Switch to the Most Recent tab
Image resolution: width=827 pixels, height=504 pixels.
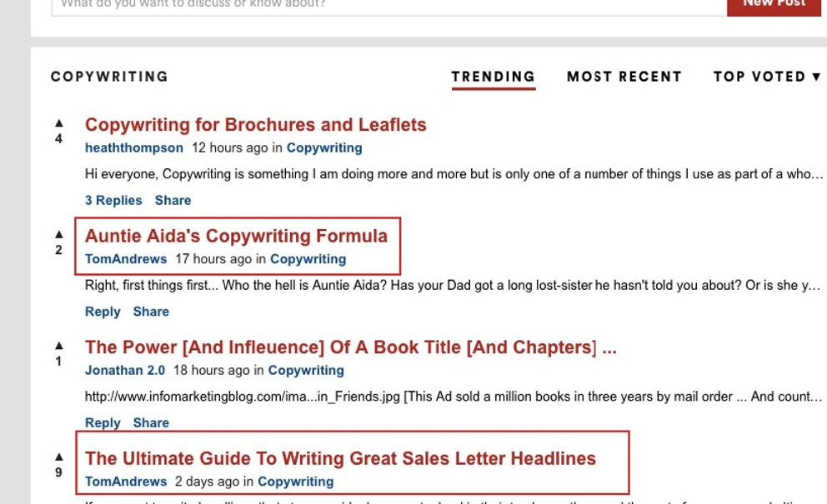click(624, 77)
